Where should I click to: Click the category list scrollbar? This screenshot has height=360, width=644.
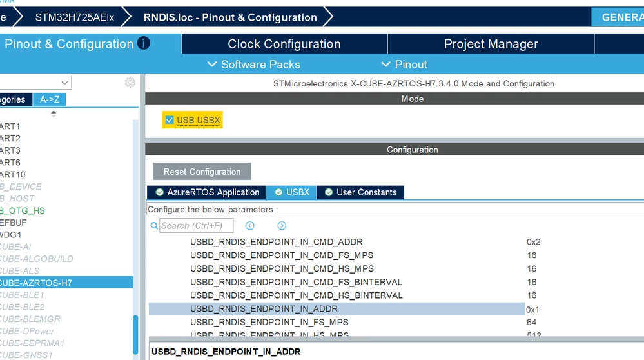click(135, 335)
